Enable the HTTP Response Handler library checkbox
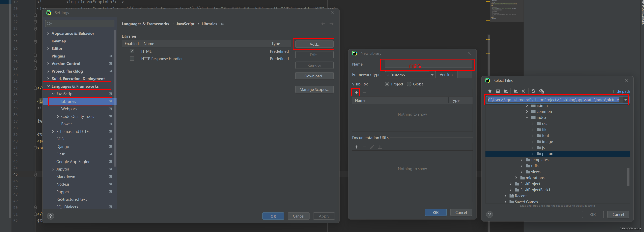 pos(132,59)
